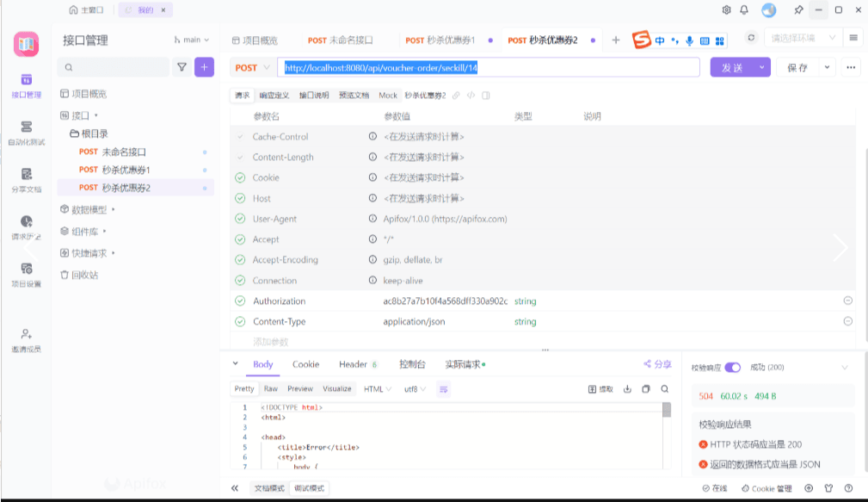Switch to the response Cookie tab
Viewport: 868px width, 502px height.
305,365
